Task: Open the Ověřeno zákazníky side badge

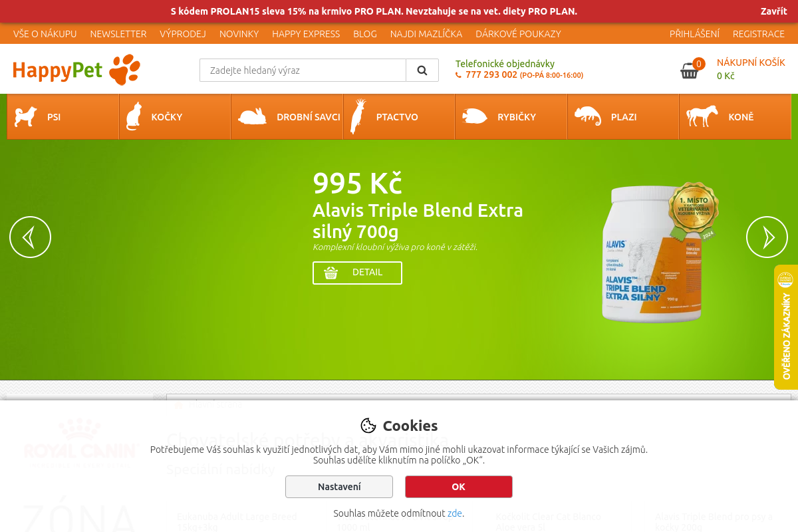Action: tap(786, 327)
